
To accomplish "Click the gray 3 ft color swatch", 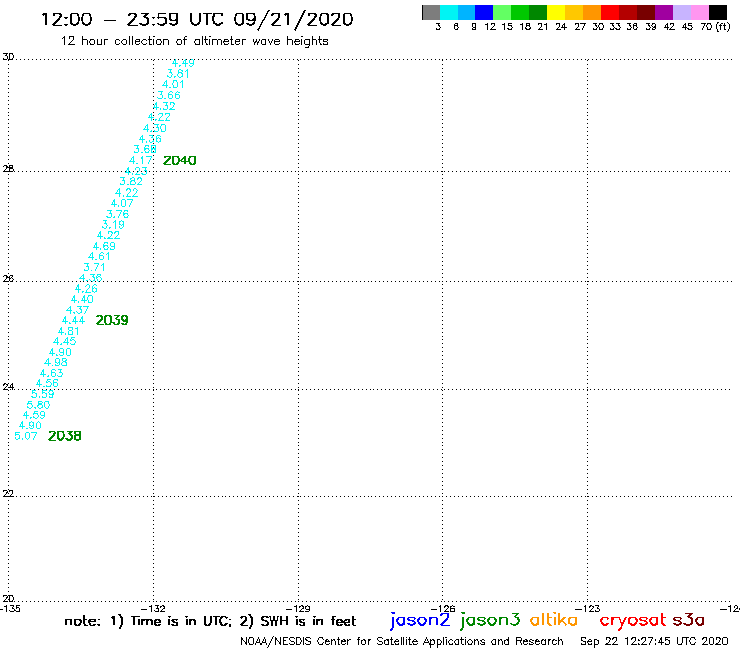I will (431, 12).
